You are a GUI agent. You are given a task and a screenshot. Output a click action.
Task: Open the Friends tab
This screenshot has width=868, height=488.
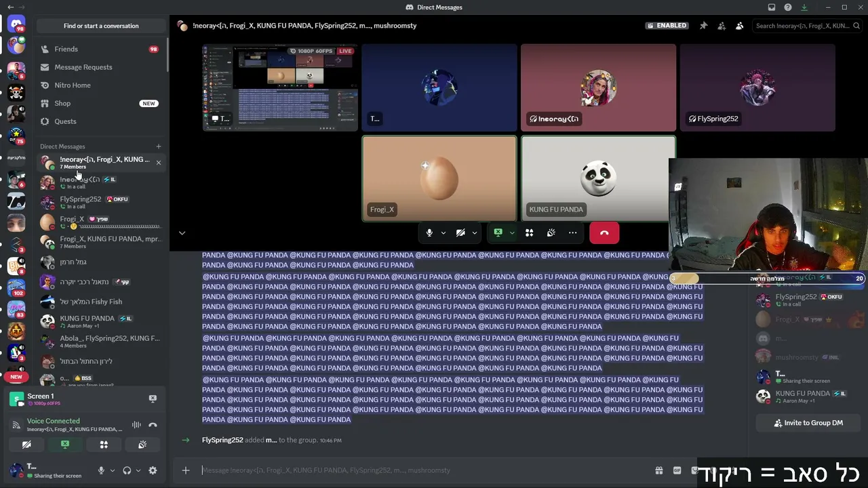pos(100,49)
